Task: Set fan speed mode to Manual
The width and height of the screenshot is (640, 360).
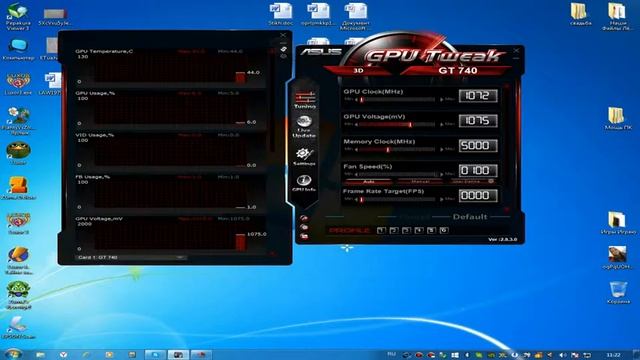Action: 420,181
